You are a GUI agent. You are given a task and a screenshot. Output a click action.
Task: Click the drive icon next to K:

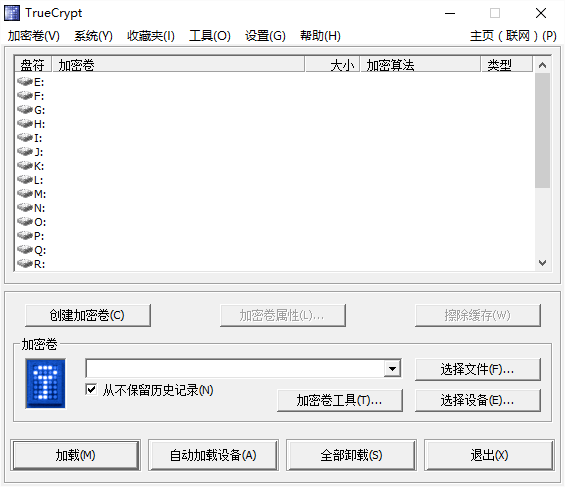point(25,166)
